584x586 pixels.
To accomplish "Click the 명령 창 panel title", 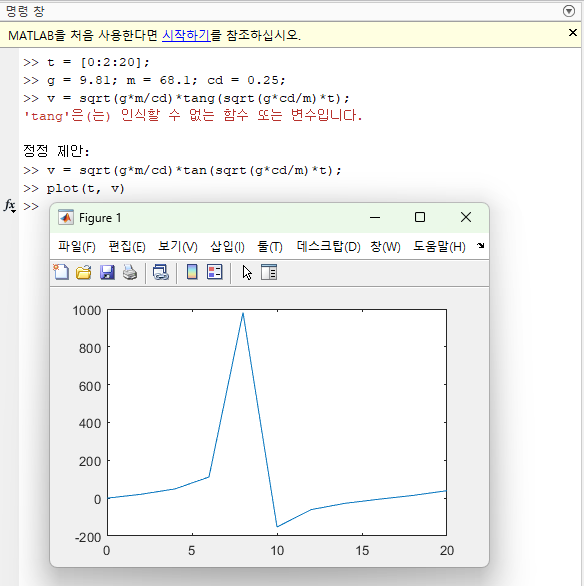I will coord(25,11).
